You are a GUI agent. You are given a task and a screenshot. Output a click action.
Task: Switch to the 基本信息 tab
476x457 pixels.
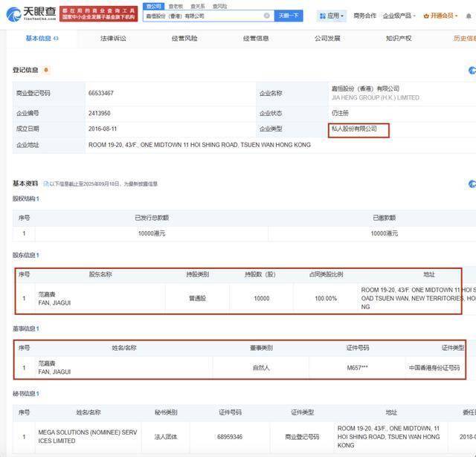[42, 39]
